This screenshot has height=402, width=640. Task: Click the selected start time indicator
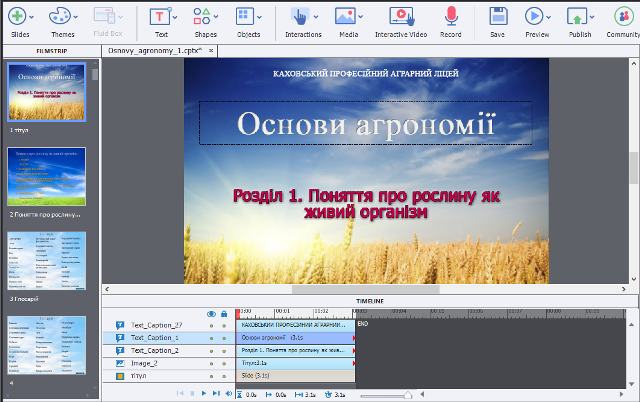(269, 395)
